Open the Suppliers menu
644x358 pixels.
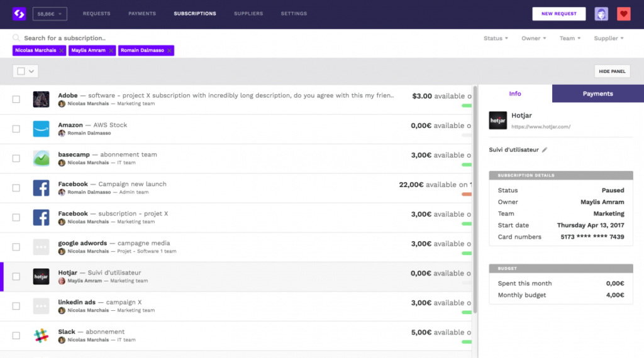[x=248, y=14]
